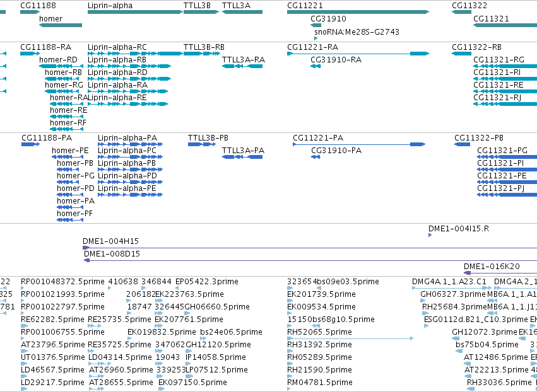Select the CG11322 gene feature
The width and height of the screenshot is (537, 392).
[462, 12]
